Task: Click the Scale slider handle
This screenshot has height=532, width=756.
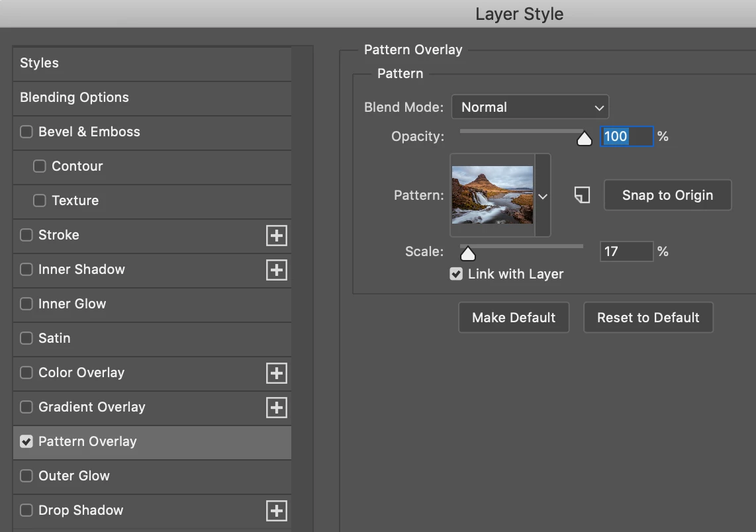Action: tap(468, 253)
